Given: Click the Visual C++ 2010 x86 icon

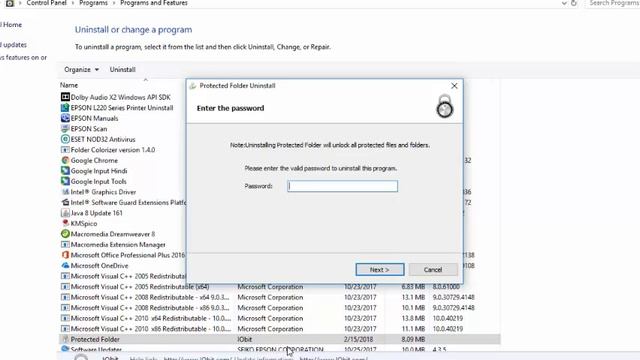Looking at the screenshot, I should tap(65, 329).
